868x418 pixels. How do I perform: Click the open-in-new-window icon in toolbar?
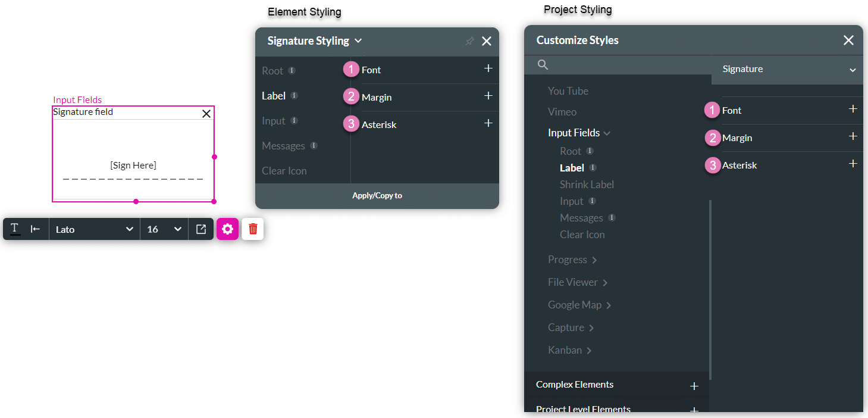[201, 229]
